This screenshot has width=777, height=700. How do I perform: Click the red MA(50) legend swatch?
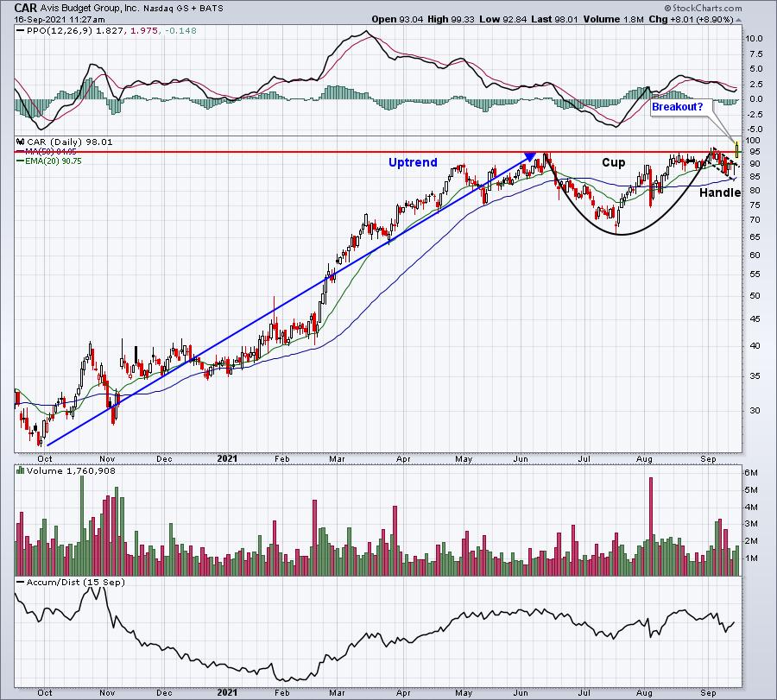pyautogui.click(x=21, y=152)
